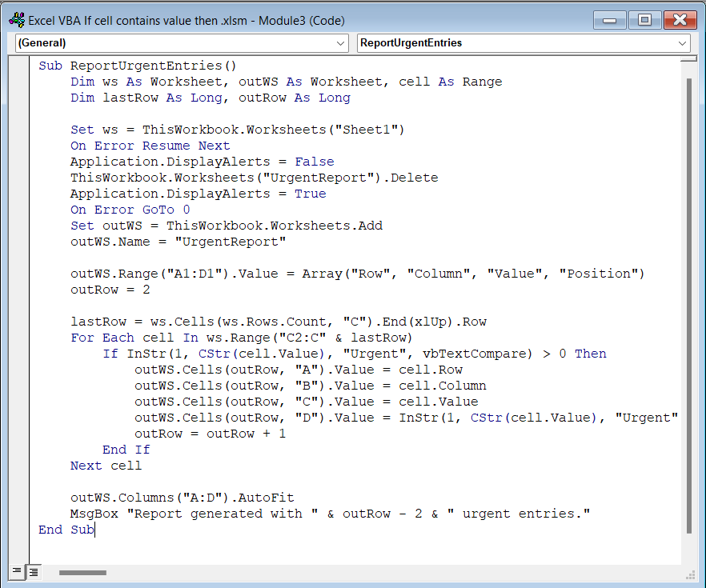Click the horizontal scrollbar right arrow

point(680,572)
